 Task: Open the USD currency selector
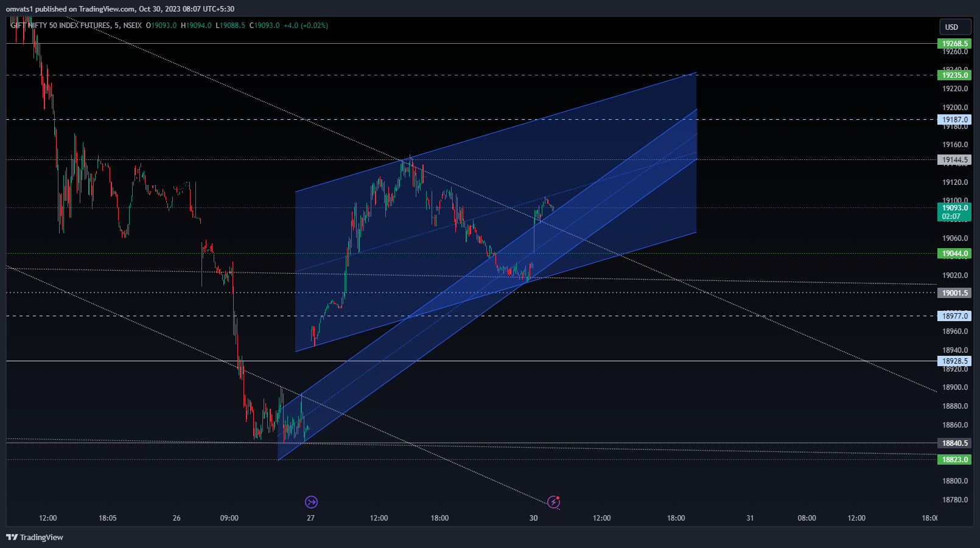point(955,27)
